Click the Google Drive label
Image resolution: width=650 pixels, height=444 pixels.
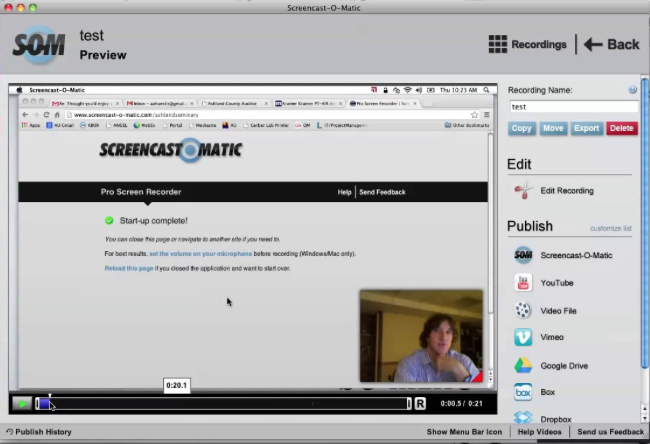coord(564,366)
